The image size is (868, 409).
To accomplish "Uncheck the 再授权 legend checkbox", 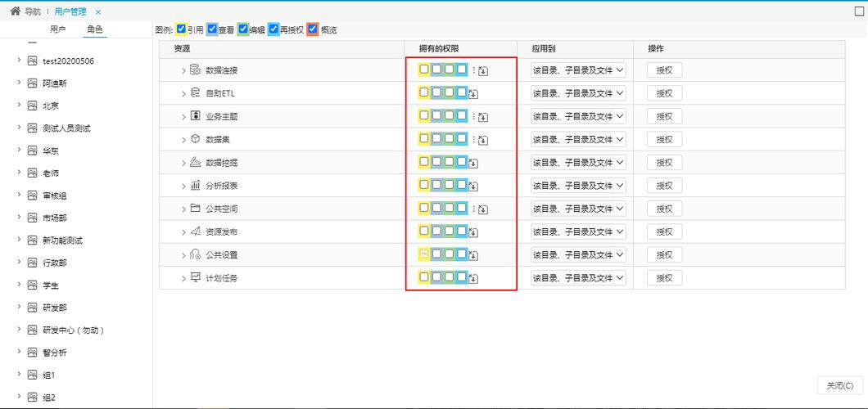I will pos(274,29).
